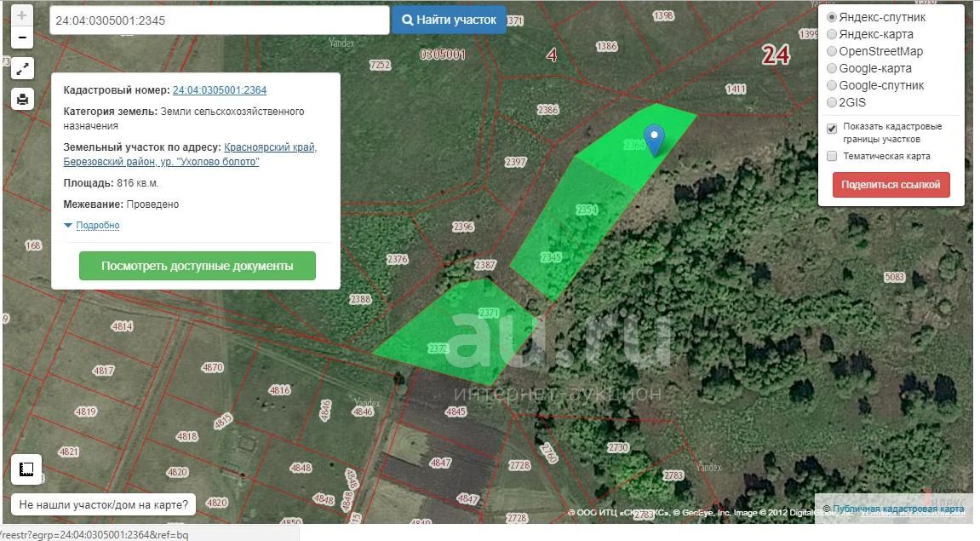Open the Красноярский край address link

click(270, 147)
